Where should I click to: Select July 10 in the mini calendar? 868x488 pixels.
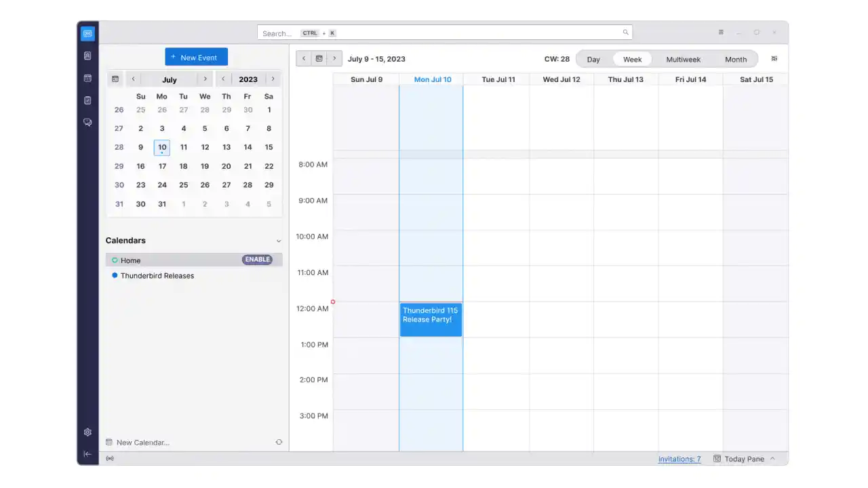point(162,147)
